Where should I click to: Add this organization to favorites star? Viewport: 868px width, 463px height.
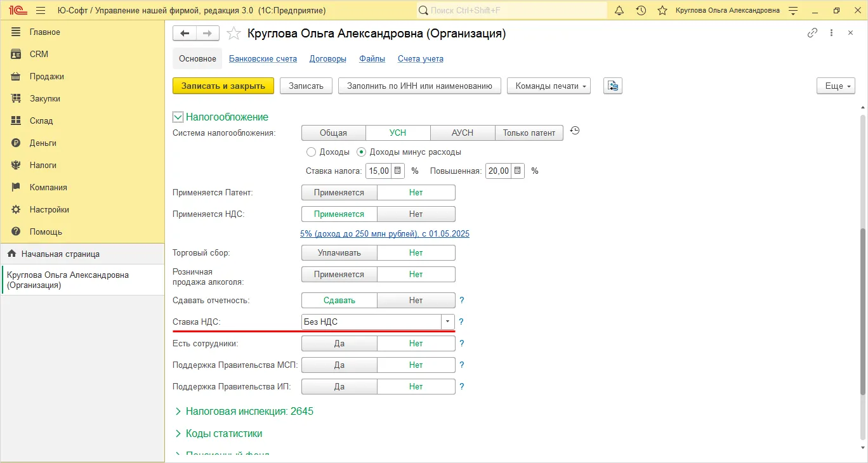click(x=233, y=34)
